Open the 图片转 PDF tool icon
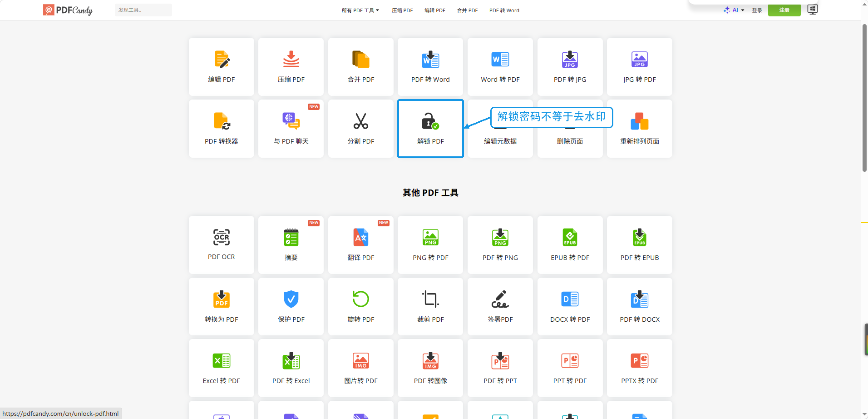Screen dimensions: 868x419 click(x=361, y=361)
